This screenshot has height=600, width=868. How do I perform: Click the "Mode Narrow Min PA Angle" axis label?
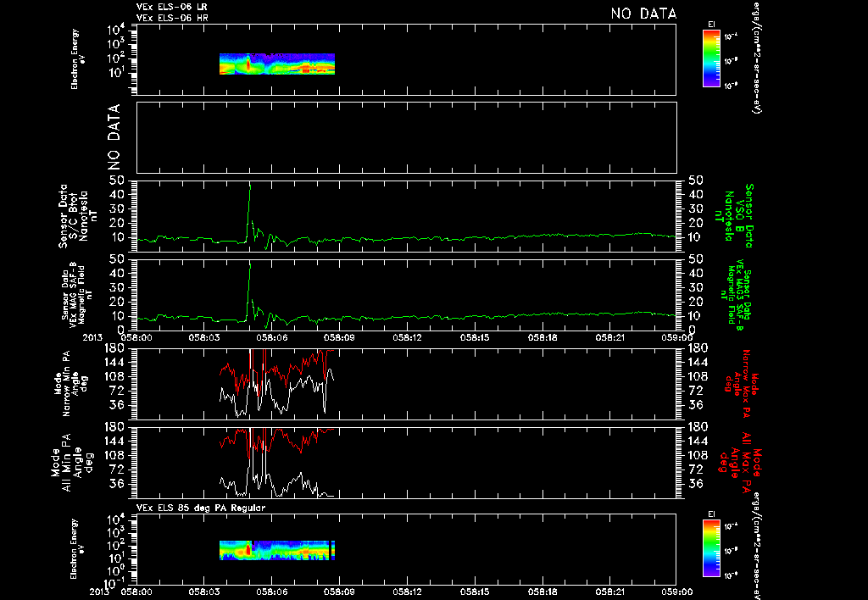[71, 383]
